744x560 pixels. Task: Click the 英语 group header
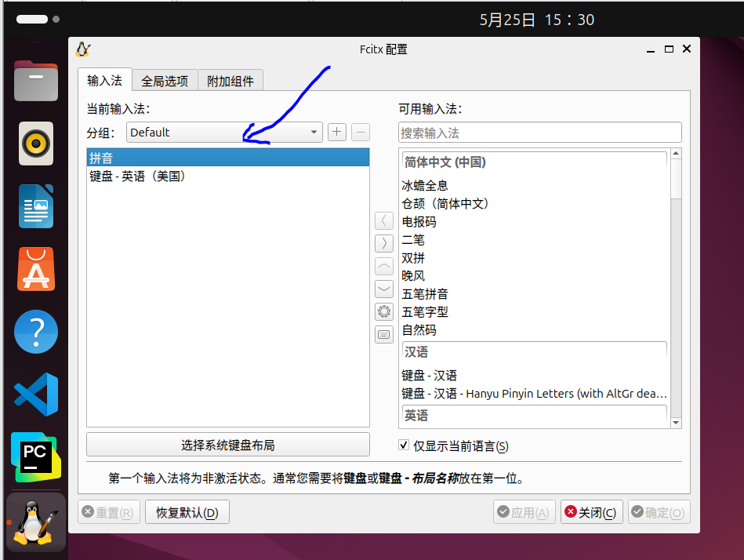[x=534, y=416]
